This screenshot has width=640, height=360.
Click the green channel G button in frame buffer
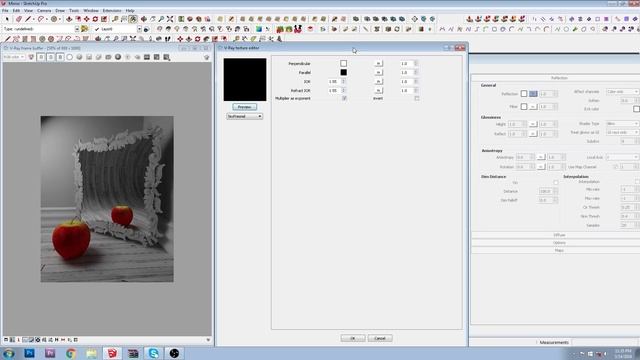pyautogui.click(x=50, y=57)
